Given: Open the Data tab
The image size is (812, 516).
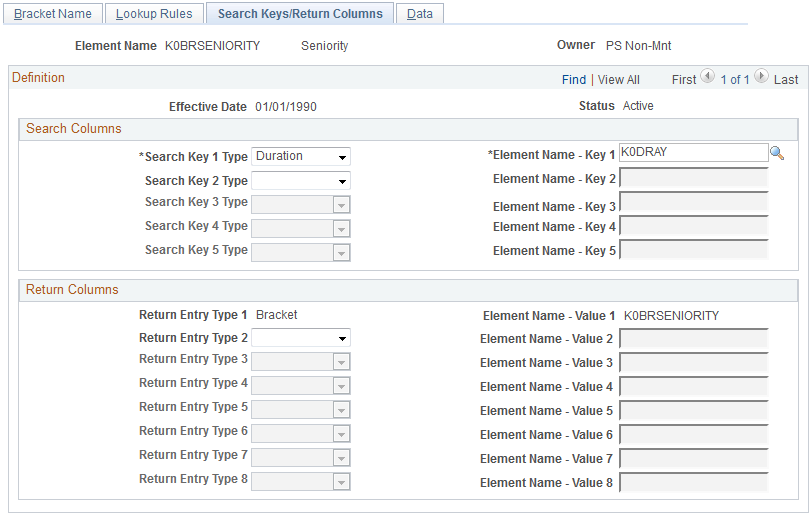Looking at the screenshot, I should click(419, 13).
